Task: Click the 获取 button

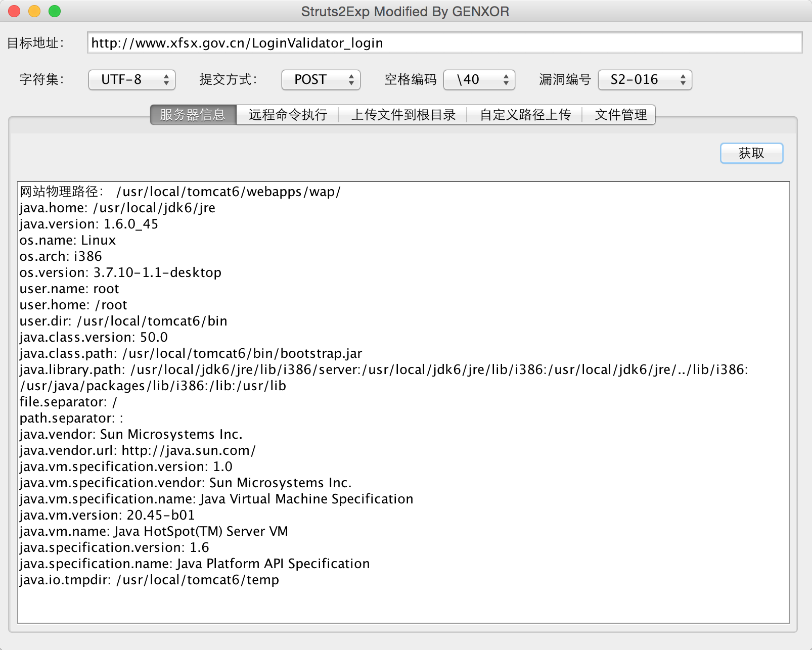Action: [x=752, y=153]
